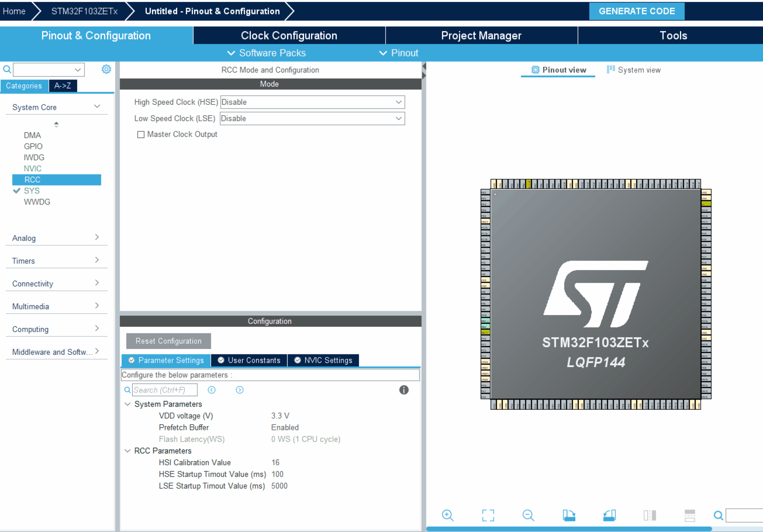Image resolution: width=763 pixels, height=532 pixels.
Task: Click the VDD voltage value 3.3 V
Action: [x=280, y=416]
